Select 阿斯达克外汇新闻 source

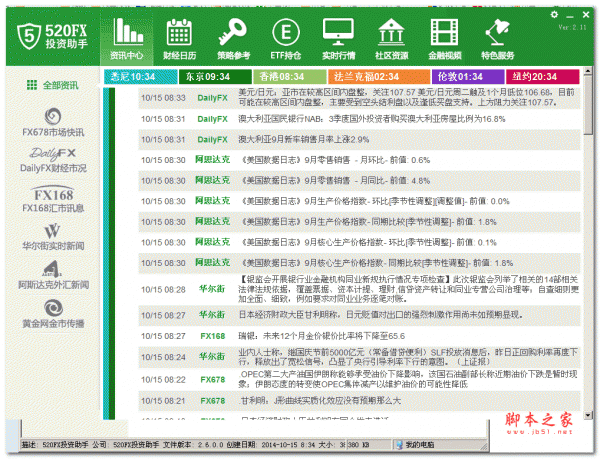coord(53,275)
